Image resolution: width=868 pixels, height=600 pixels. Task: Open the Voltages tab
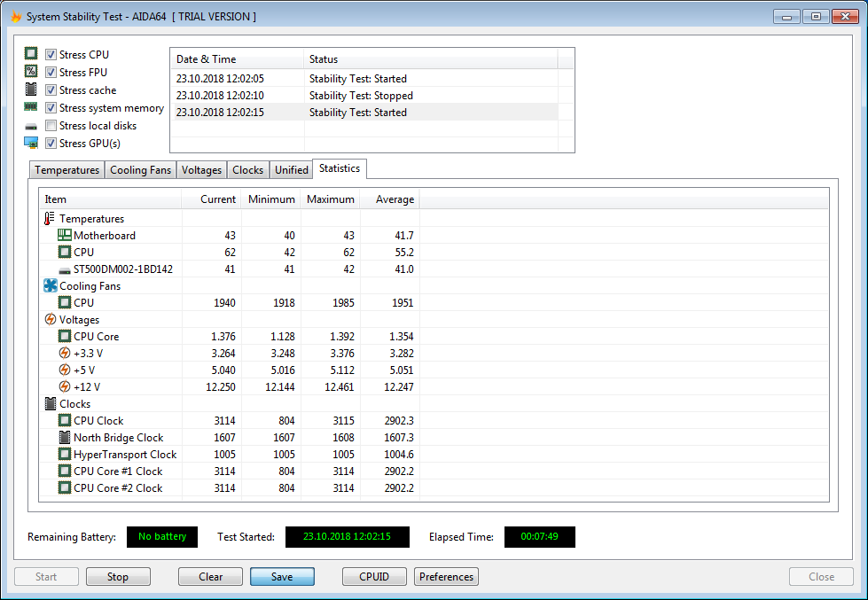201,170
